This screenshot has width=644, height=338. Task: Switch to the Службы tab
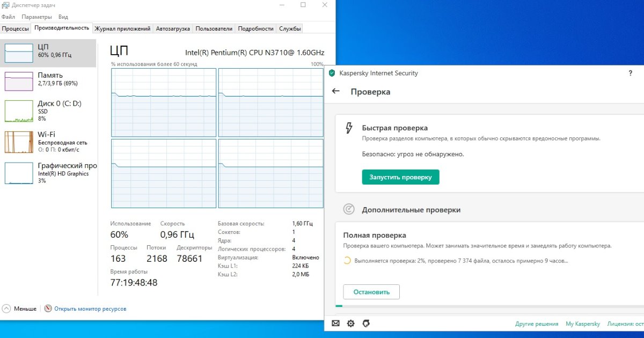click(x=290, y=28)
